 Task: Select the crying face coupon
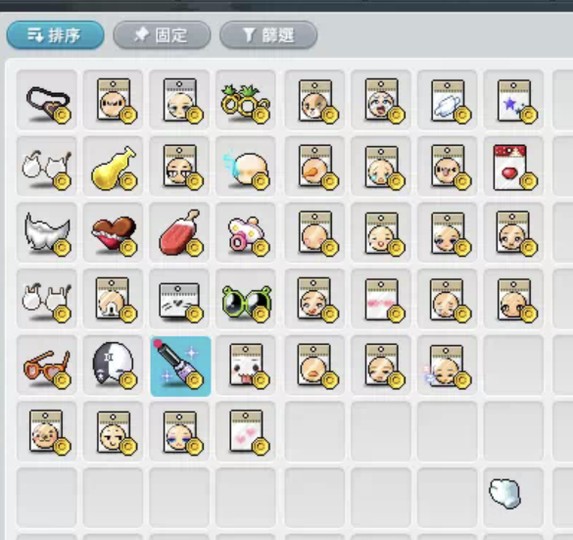click(x=381, y=166)
